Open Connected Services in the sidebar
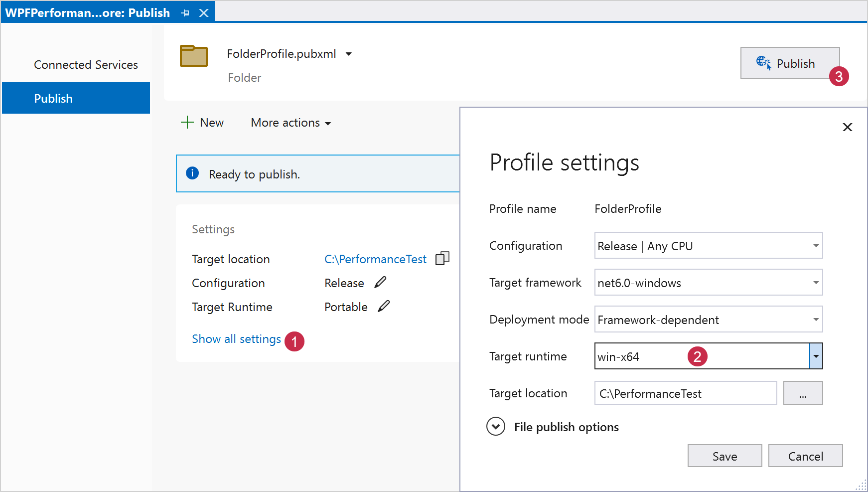Image resolution: width=868 pixels, height=492 pixels. 86,65
